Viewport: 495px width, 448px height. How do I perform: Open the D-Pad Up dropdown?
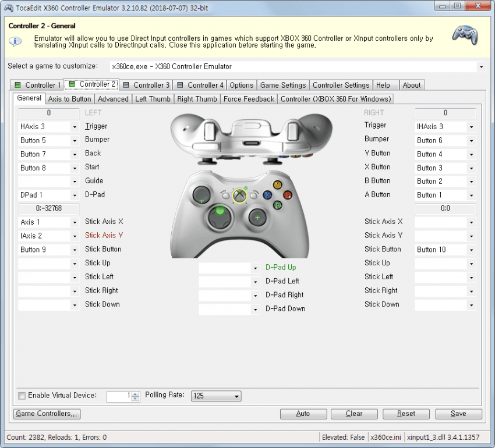[256, 268]
